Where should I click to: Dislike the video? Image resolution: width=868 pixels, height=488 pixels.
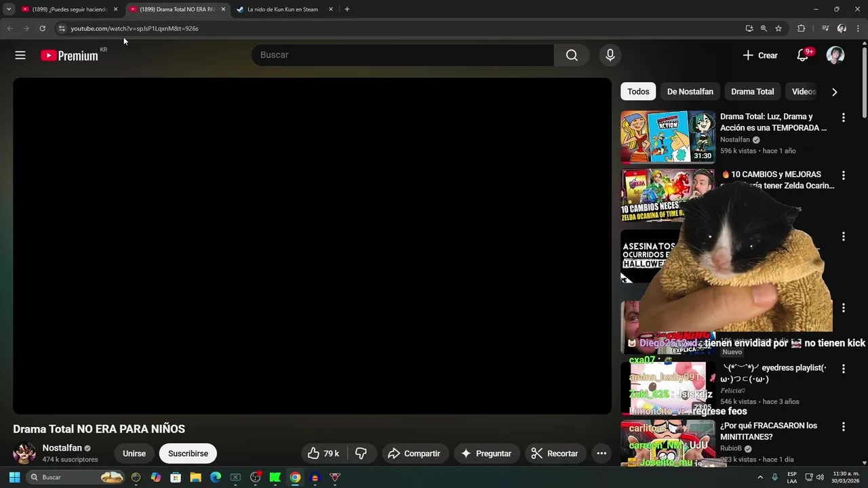(361, 453)
